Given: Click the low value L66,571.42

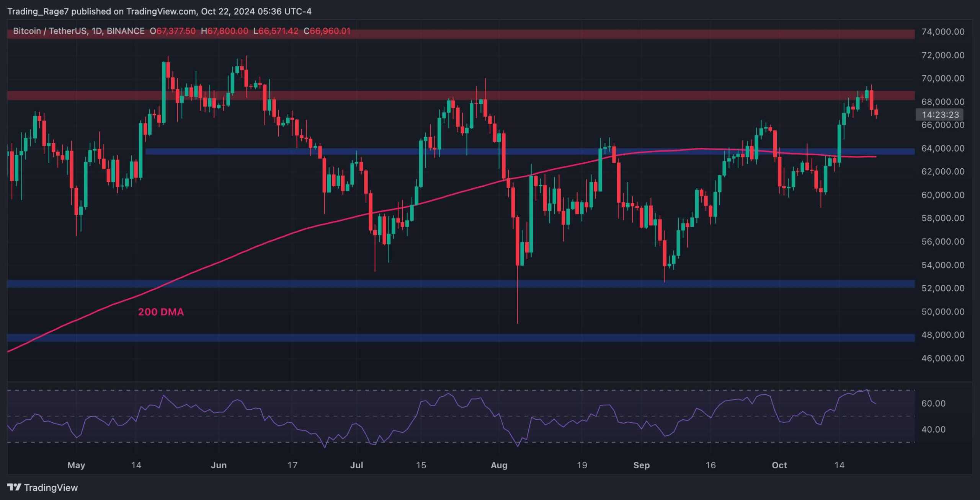Looking at the screenshot, I should pyautogui.click(x=276, y=31).
